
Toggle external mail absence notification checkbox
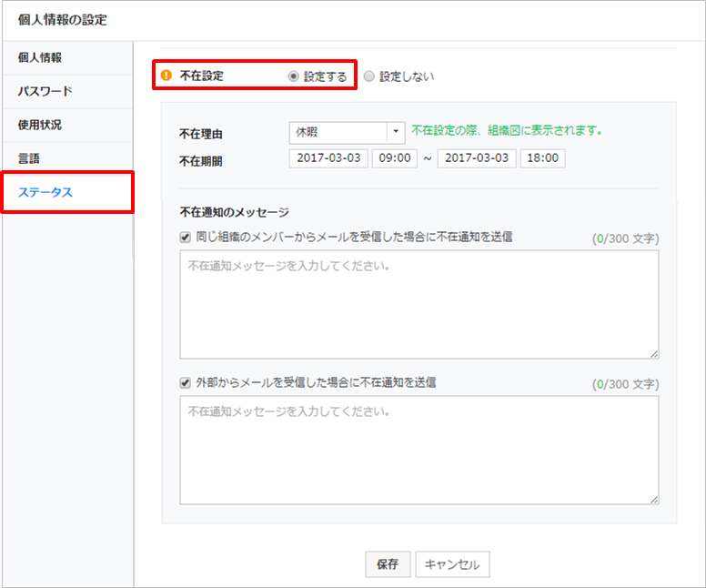pos(186,382)
